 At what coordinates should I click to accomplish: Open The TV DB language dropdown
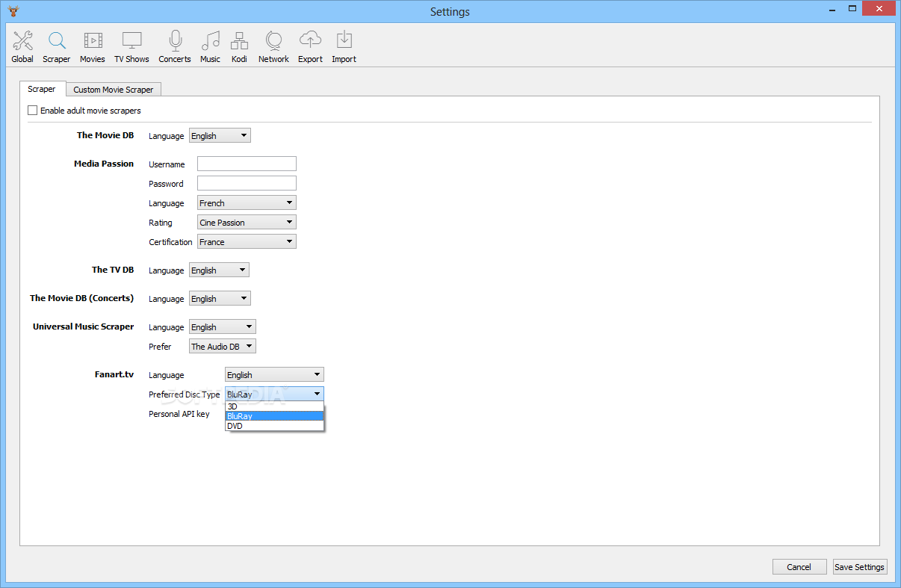point(219,270)
